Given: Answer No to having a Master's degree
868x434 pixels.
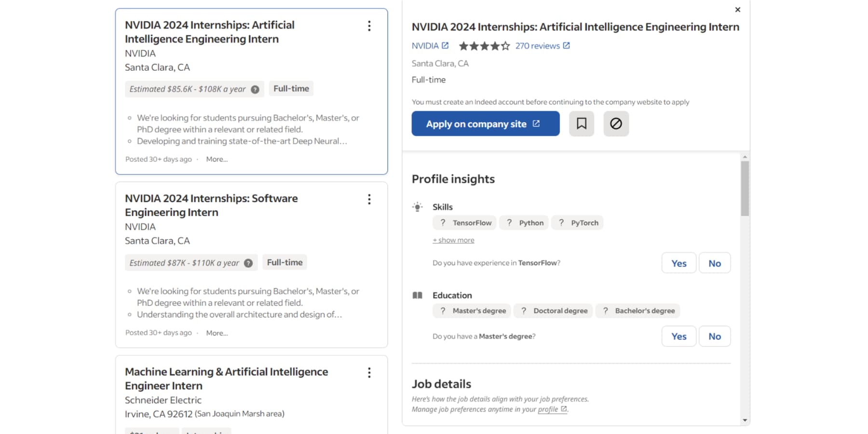Looking at the screenshot, I should click(715, 336).
